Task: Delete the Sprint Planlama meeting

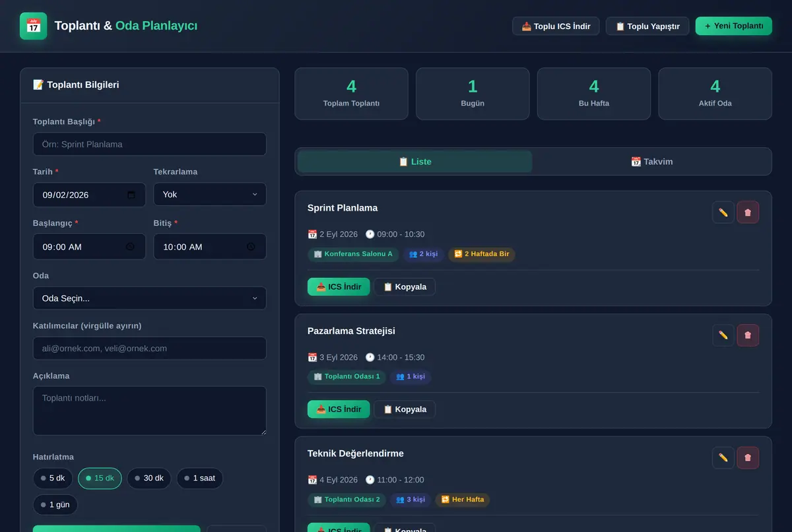Action: pyautogui.click(x=748, y=213)
